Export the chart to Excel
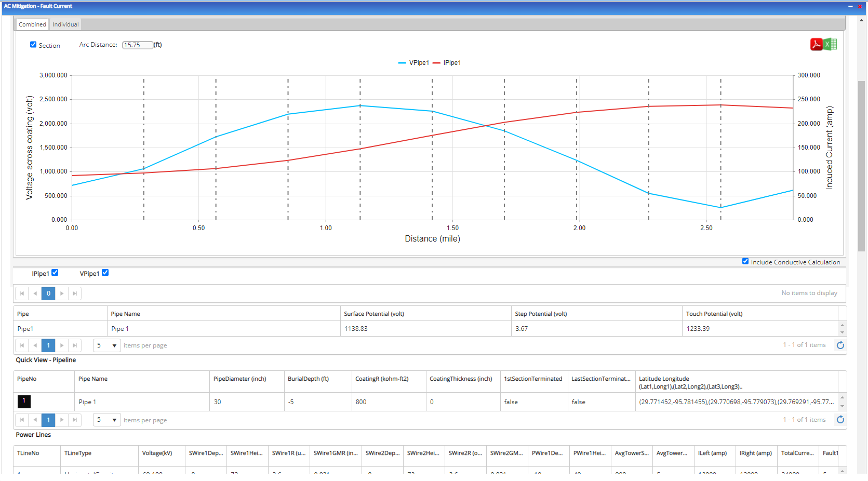Image resolution: width=868 pixels, height=481 pixels. pos(830,45)
